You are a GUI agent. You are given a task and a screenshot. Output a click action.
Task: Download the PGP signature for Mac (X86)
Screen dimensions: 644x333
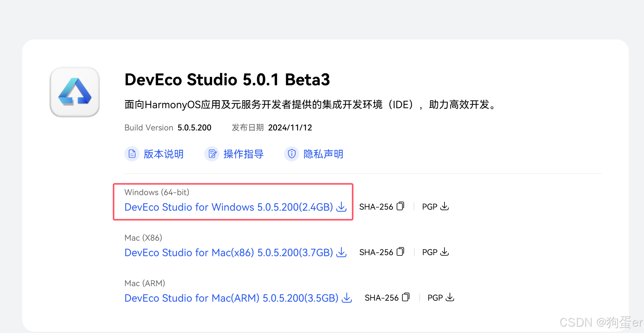(444, 252)
